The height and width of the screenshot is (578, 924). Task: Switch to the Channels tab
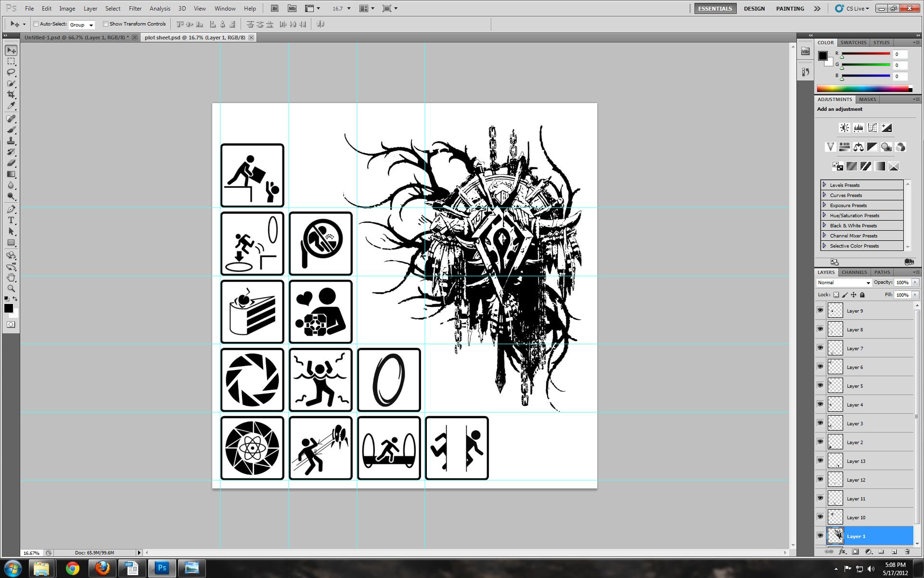(x=854, y=272)
